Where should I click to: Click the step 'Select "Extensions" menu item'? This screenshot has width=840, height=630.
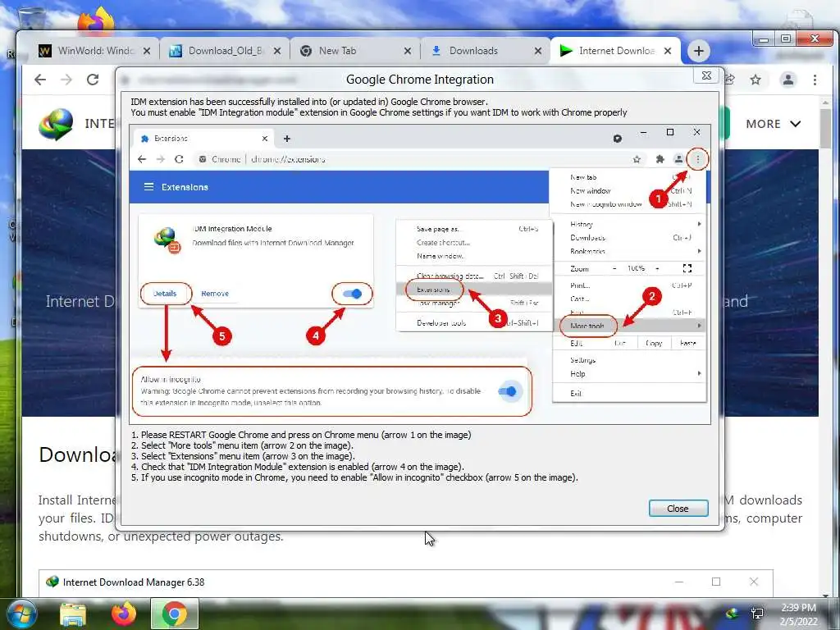(243, 456)
